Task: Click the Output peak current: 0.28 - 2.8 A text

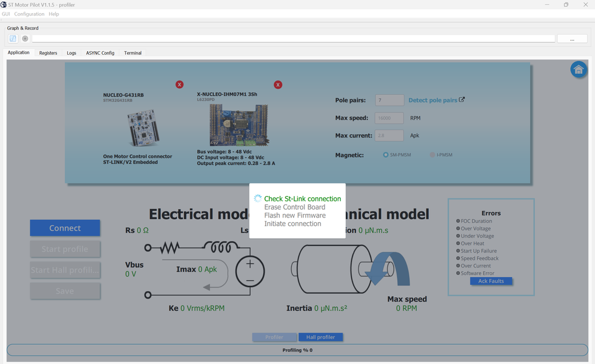Action: click(x=236, y=163)
